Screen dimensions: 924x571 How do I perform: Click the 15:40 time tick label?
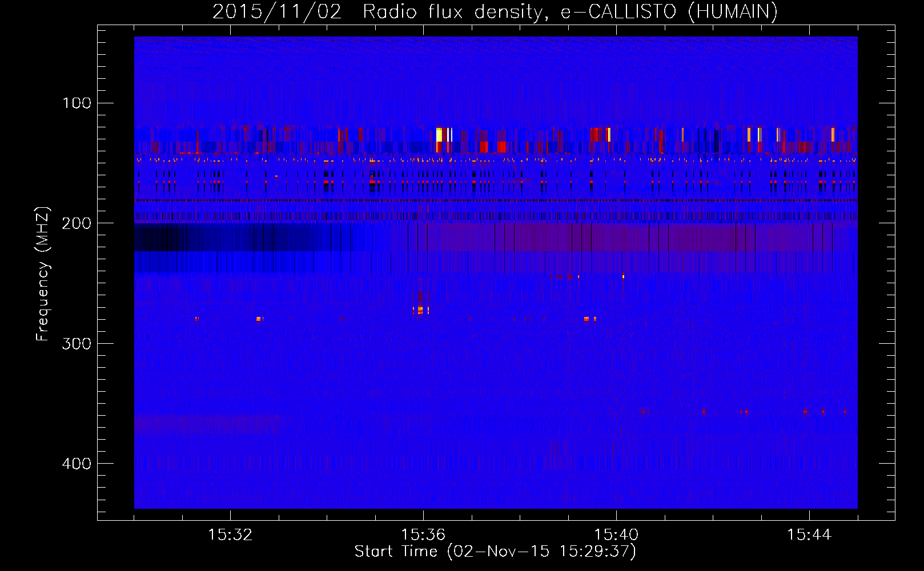[616, 534]
